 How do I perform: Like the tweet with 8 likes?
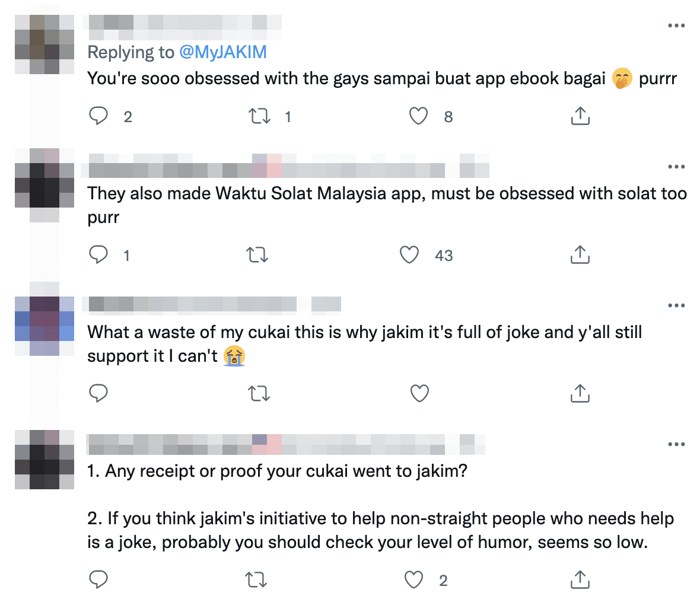tap(419, 116)
